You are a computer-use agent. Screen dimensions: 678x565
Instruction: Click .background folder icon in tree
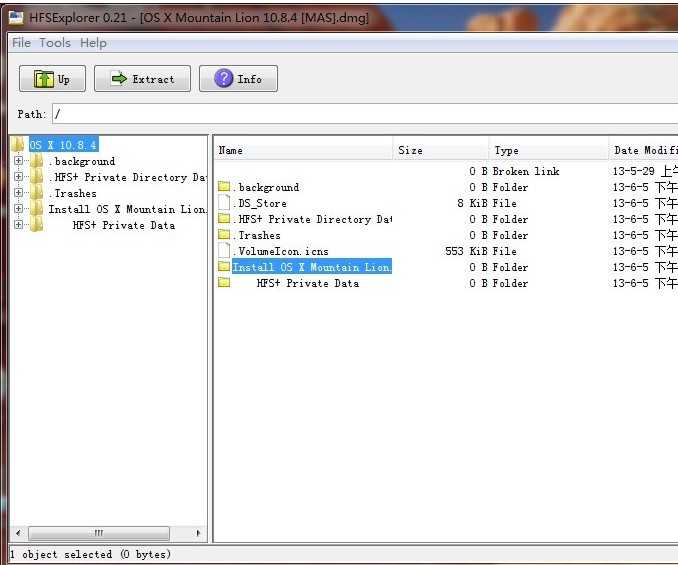click(x=37, y=160)
